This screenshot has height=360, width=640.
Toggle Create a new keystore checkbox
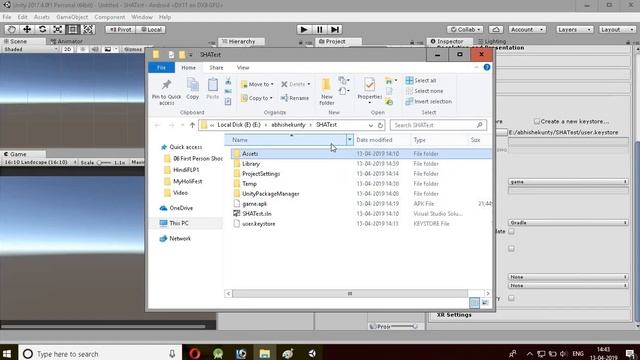pyautogui.click(x=537, y=122)
